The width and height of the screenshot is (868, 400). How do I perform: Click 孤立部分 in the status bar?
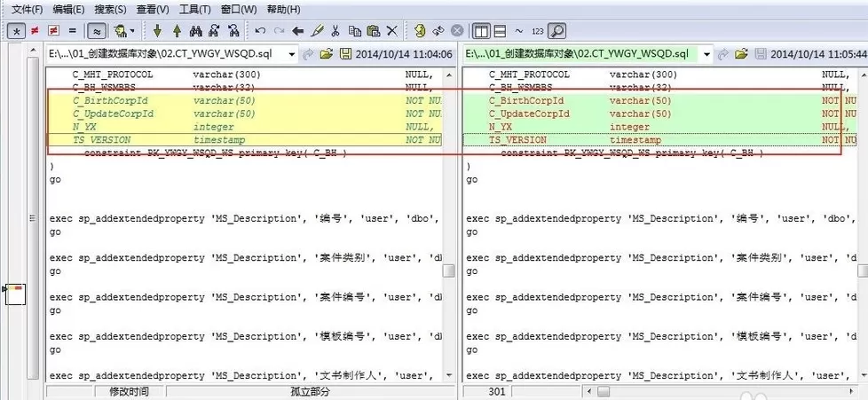[x=310, y=392]
